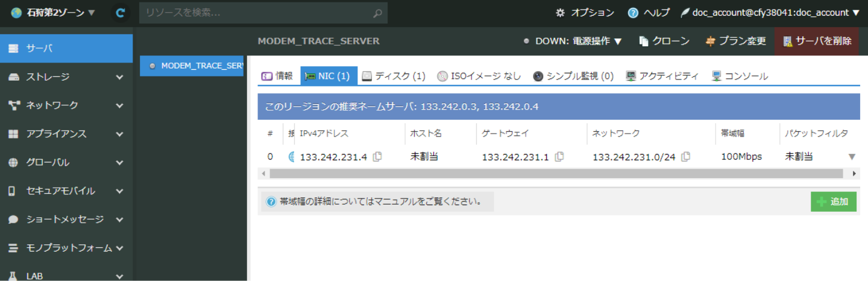
Task: Copy the IPv4 address 133.242.231.4
Action: [377, 156]
